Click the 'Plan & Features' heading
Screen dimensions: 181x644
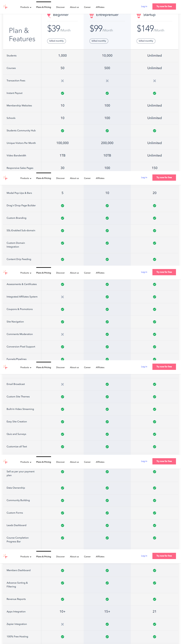(22, 35)
